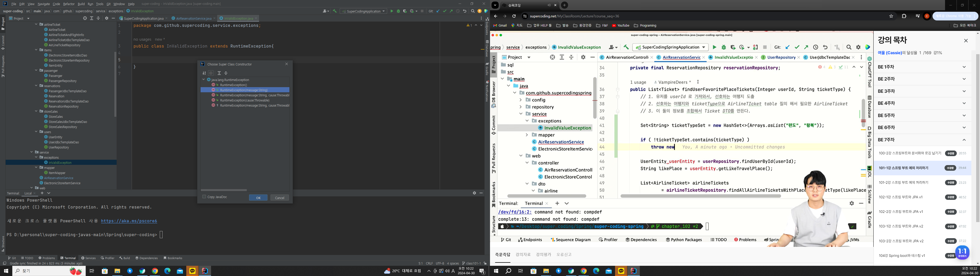Click expand all icon in constructor dialog
This screenshot has width=980, height=276.
click(219, 73)
